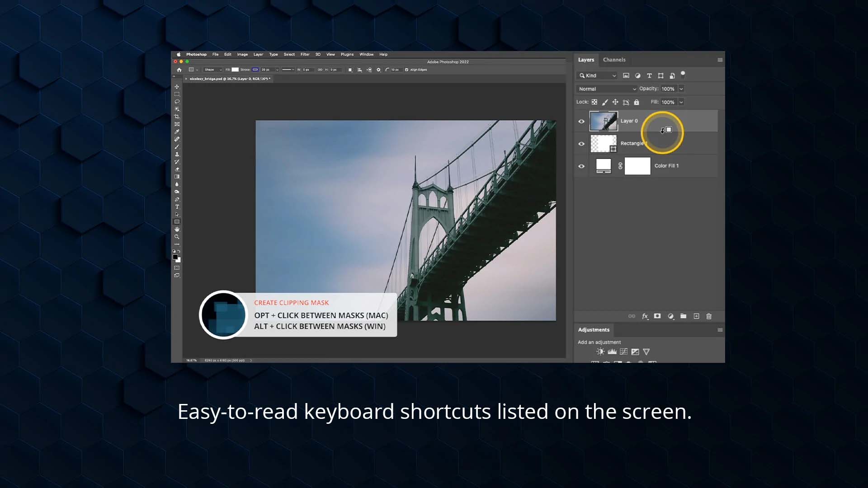This screenshot has height=488, width=868.
Task: Hide the Rectangle layer eye icon
Action: (581, 144)
